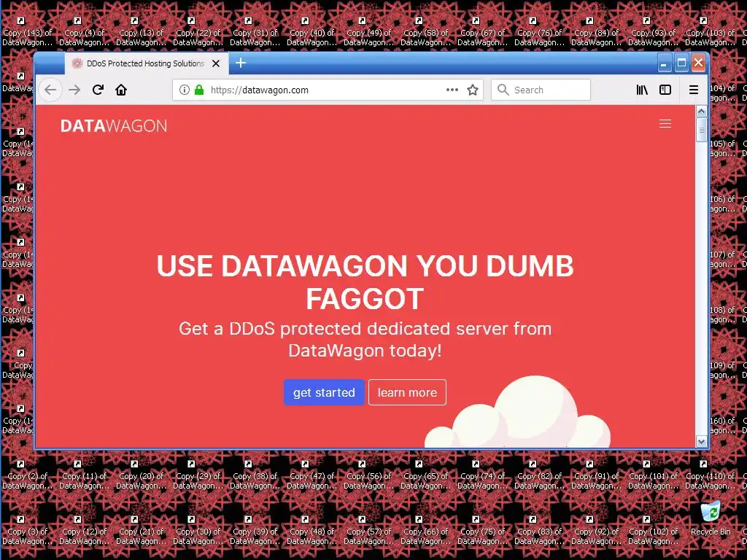The height and width of the screenshot is (560, 747).
Task: Open page actions three-dot menu
Action: pos(452,90)
